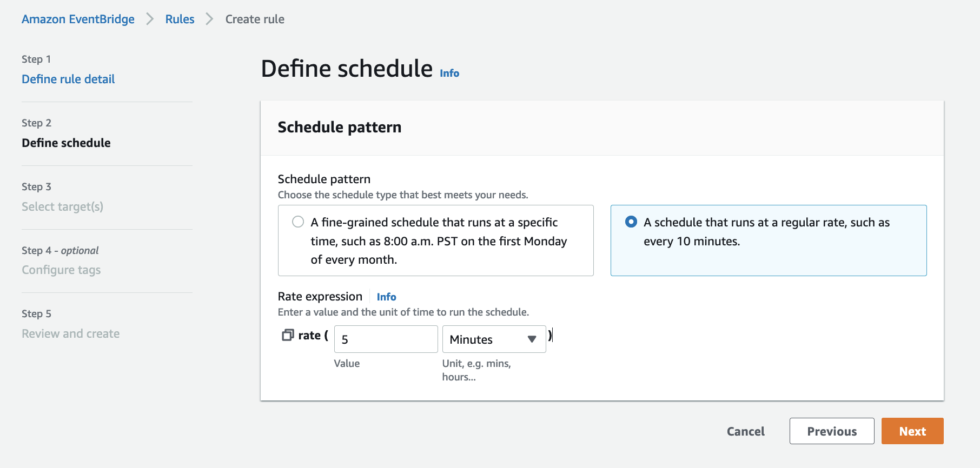Screen dimensions: 980x468
Task: Click the copy rate expression icon
Action: (x=287, y=335)
